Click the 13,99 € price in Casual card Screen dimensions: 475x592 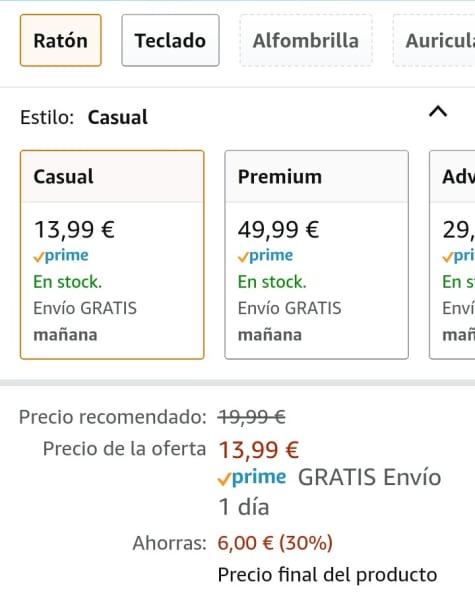pyautogui.click(x=74, y=230)
